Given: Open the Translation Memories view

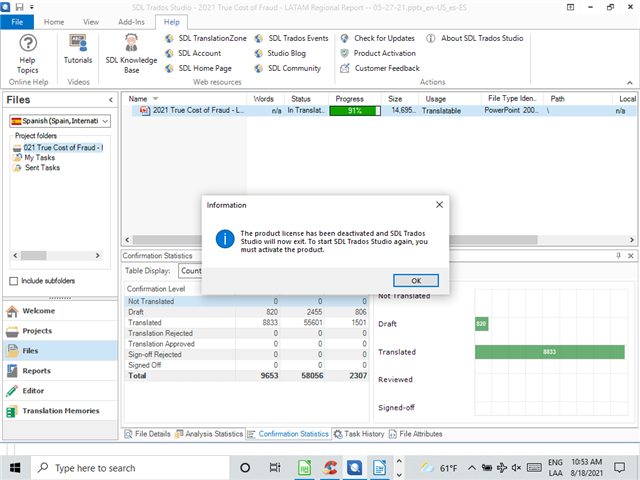Looking at the screenshot, I should (60, 411).
